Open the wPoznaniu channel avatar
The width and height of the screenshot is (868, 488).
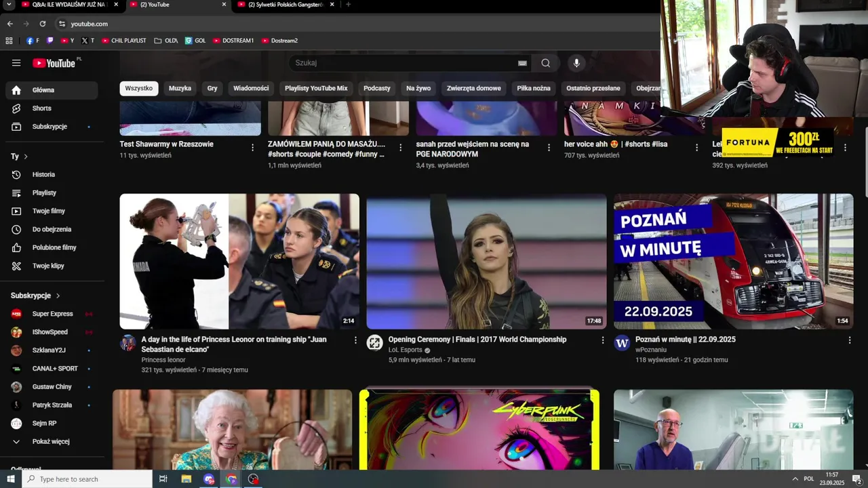coord(622,343)
